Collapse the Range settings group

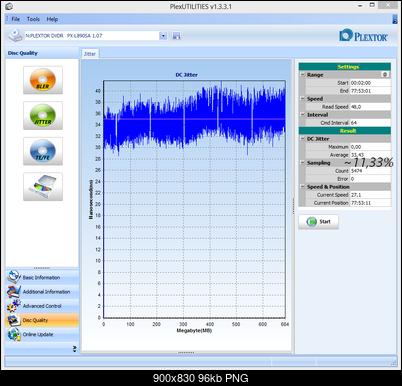tap(302, 75)
